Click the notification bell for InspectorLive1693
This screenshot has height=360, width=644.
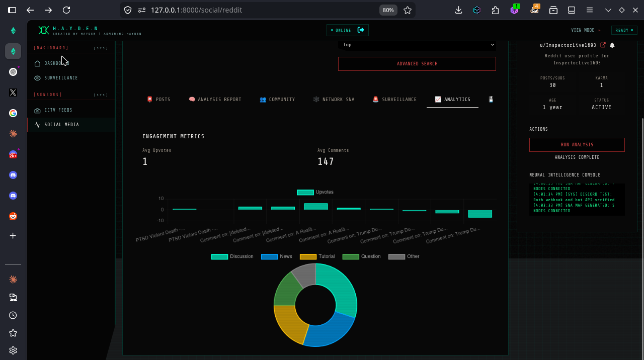pos(612,45)
